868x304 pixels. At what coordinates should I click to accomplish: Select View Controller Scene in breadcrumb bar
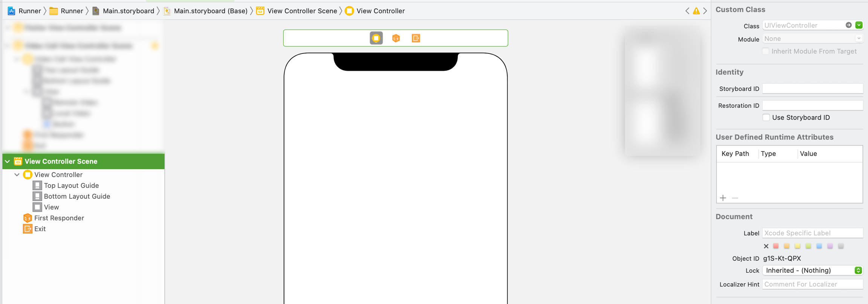point(302,11)
